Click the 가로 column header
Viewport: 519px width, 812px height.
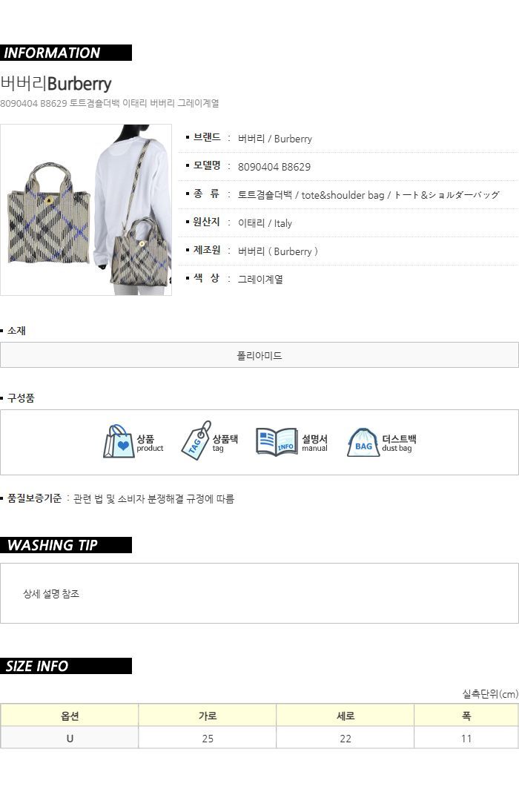pos(207,716)
